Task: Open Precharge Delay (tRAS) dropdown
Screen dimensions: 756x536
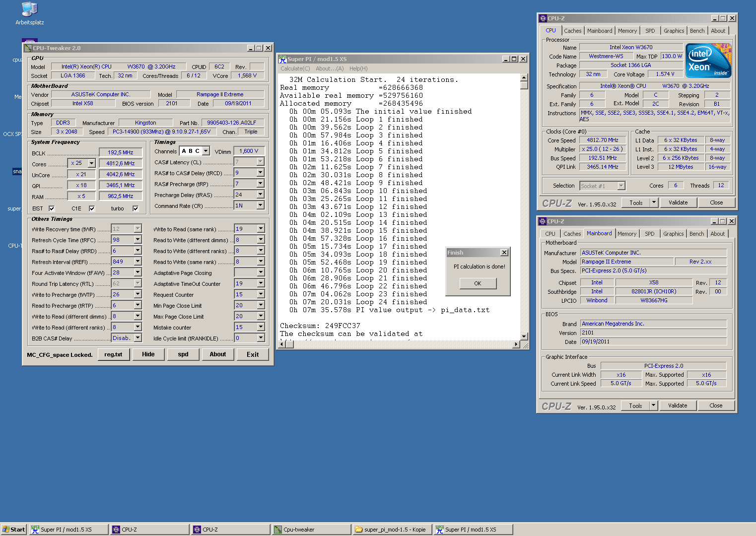Action: pos(260,195)
